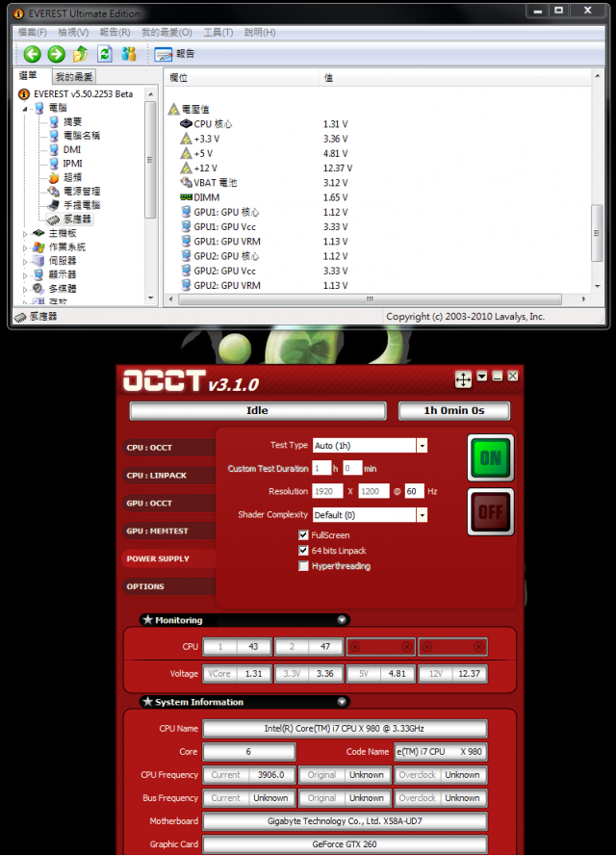Select the POWER SUPPLY tab
The height and width of the screenshot is (856, 616).
tap(168, 558)
